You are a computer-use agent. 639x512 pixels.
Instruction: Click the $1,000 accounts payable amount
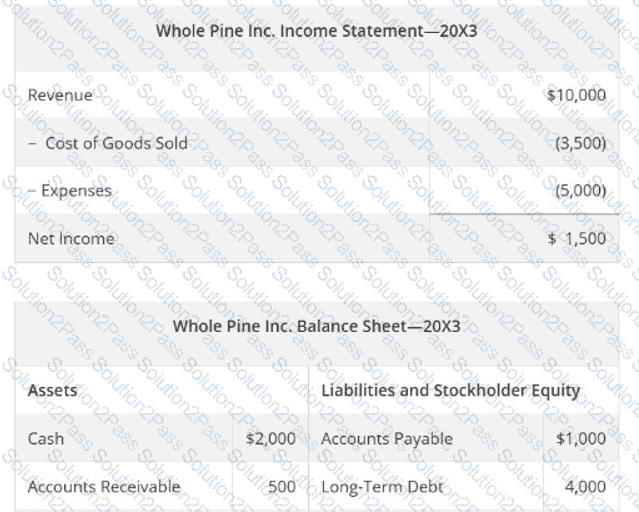(580, 438)
